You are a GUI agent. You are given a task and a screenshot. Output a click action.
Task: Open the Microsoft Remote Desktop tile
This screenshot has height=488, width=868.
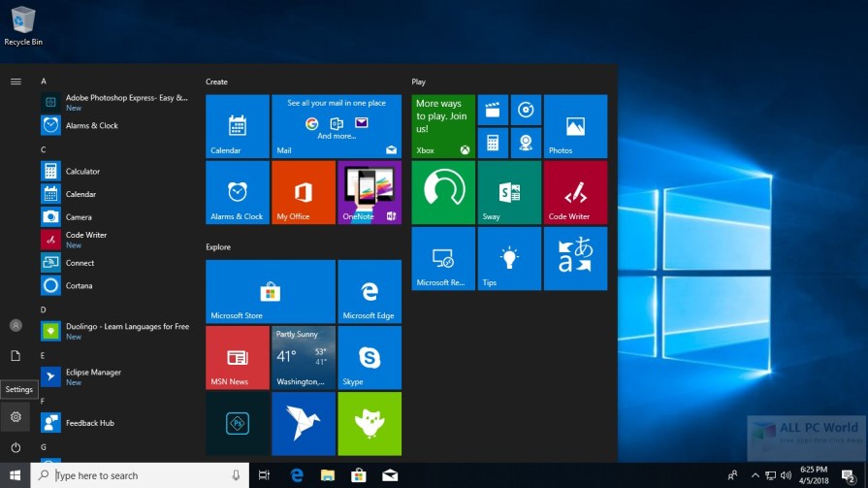[443, 259]
